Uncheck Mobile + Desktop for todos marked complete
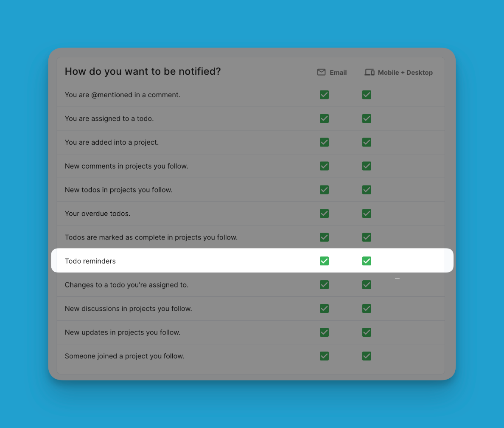The height and width of the screenshot is (428, 504). point(367,237)
